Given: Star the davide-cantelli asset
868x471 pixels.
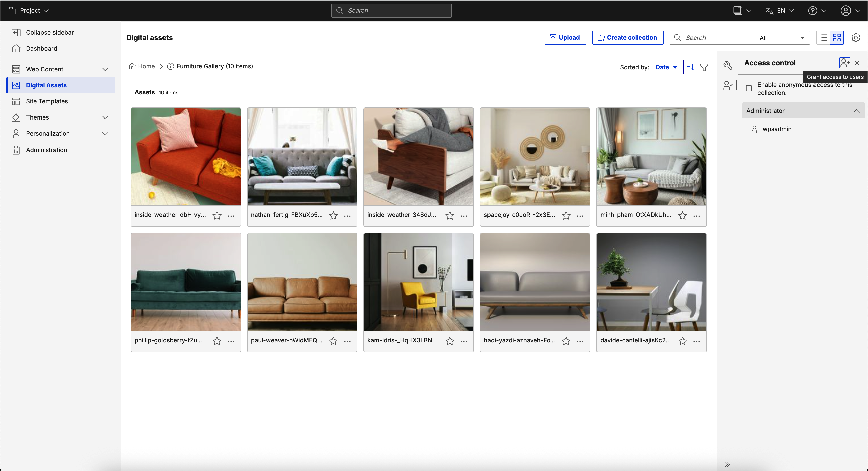Looking at the screenshot, I should [x=683, y=341].
